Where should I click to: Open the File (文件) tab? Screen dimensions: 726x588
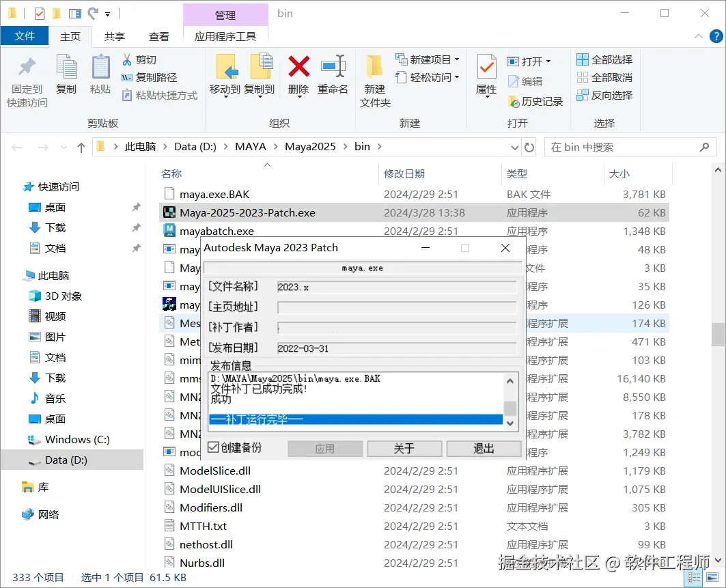[x=25, y=36]
